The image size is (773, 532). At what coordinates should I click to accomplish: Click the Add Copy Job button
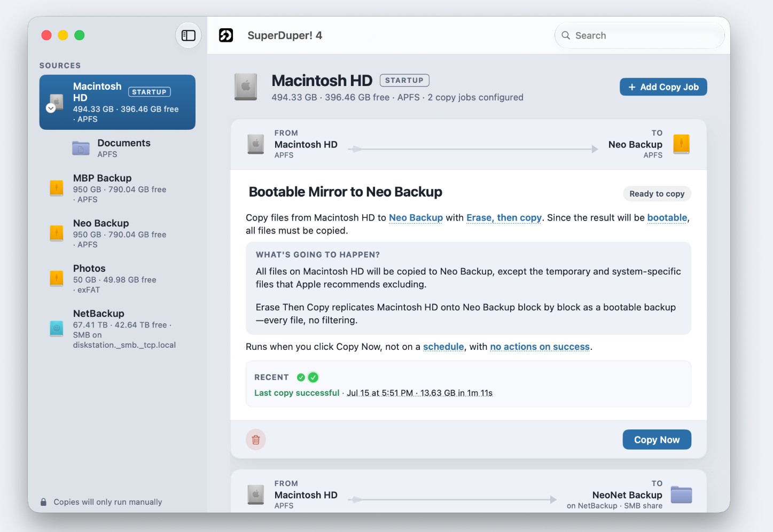[663, 87]
